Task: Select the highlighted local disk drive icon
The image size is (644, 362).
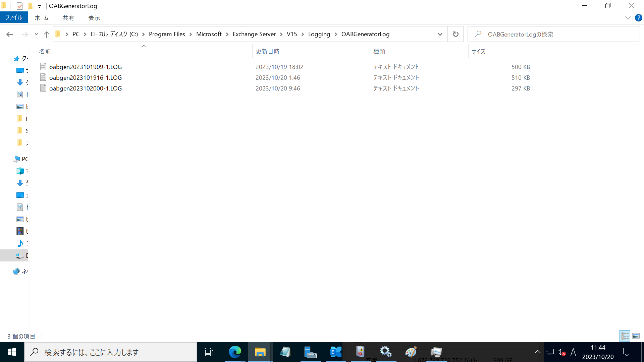Action: pyautogui.click(x=20, y=255)
